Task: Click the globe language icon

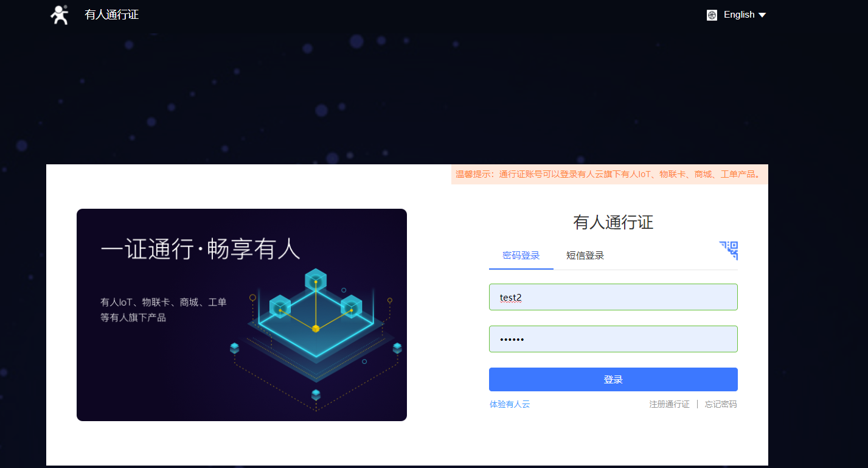Action: (712, 15)
